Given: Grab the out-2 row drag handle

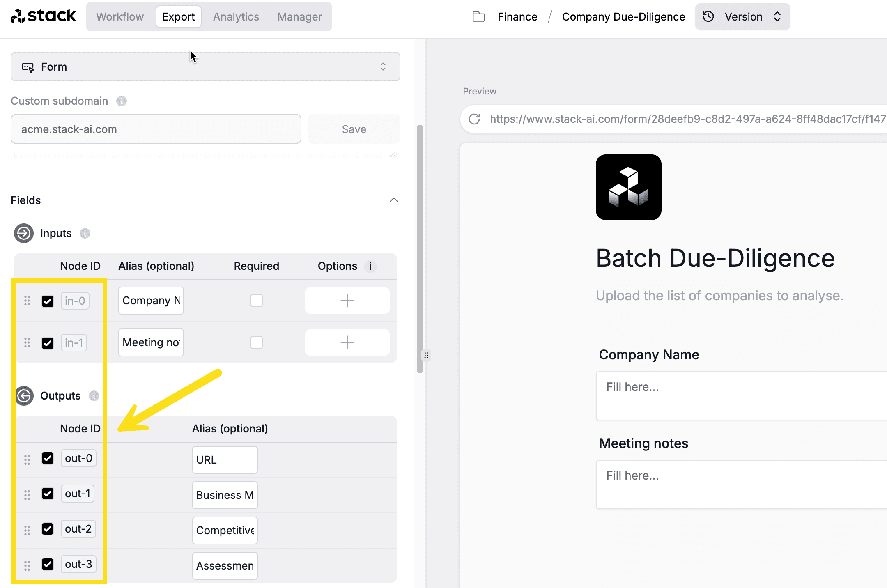Looking at the screenshot, I should click(x=27, y=531).
